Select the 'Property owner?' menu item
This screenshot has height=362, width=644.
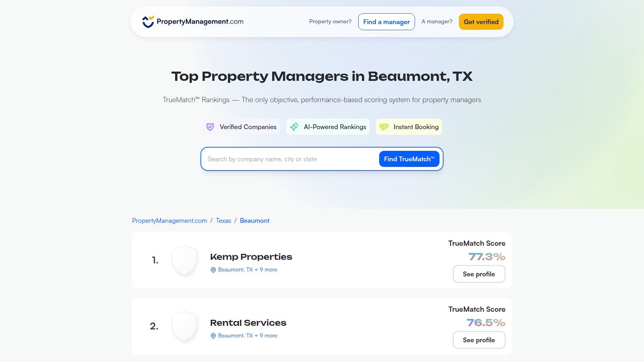tap(330, 22)
